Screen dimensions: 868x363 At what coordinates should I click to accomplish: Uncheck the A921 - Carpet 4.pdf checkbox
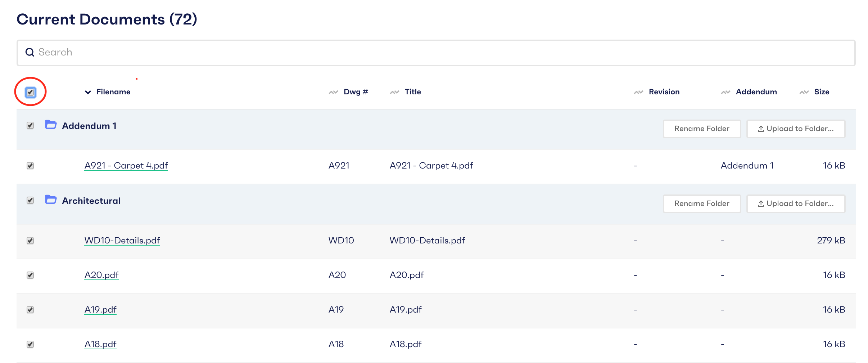tap(30, 166)
